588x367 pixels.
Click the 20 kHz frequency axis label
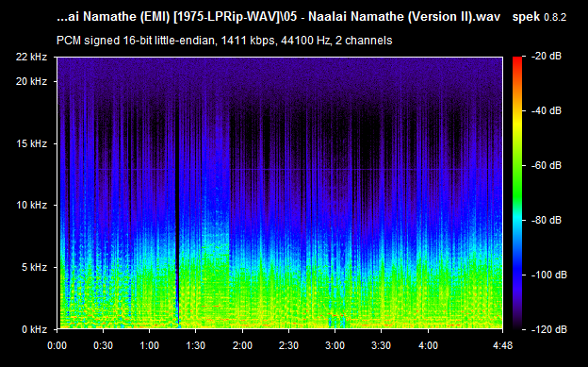pos(31,81)
